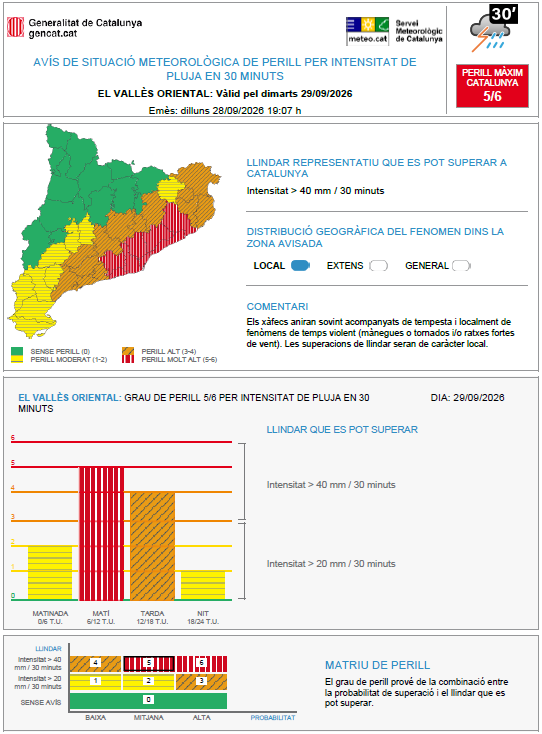Screen dimensions: 542x734
Task: Click 'SENSE PERILL (0)' legend text
Action: (60, 352)
